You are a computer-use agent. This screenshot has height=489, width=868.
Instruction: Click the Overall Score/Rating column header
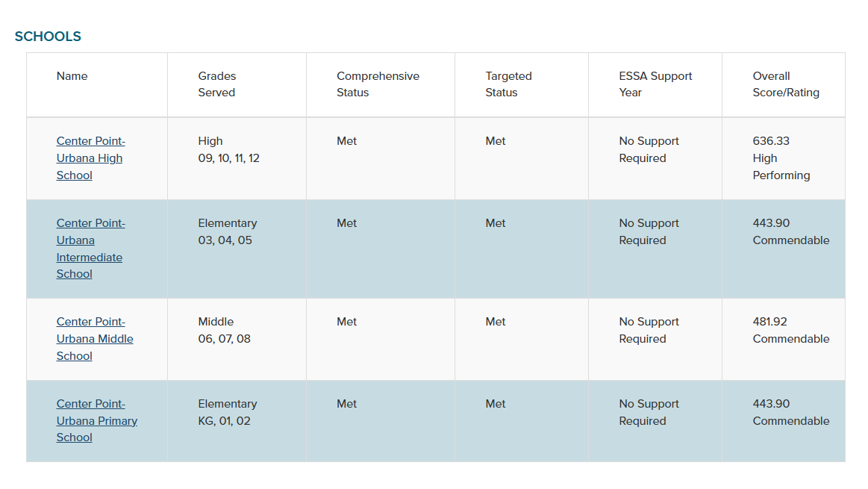[x=785, y=84]
